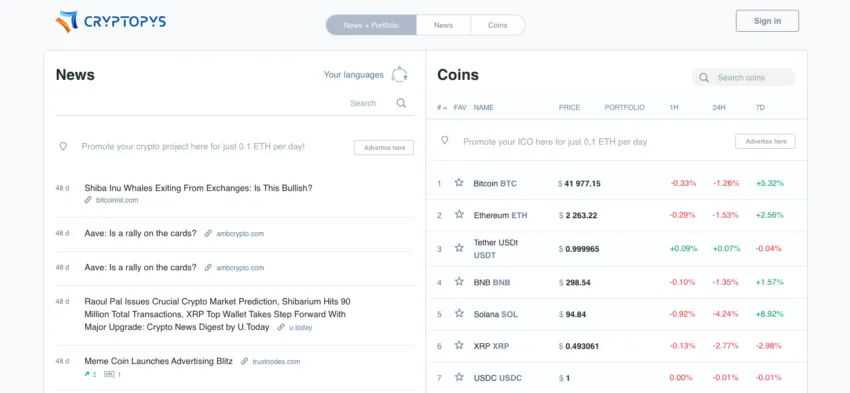This screenshot has height=393, width=850.
Task: Open the XRP coin name
Action: click(491, 346)
